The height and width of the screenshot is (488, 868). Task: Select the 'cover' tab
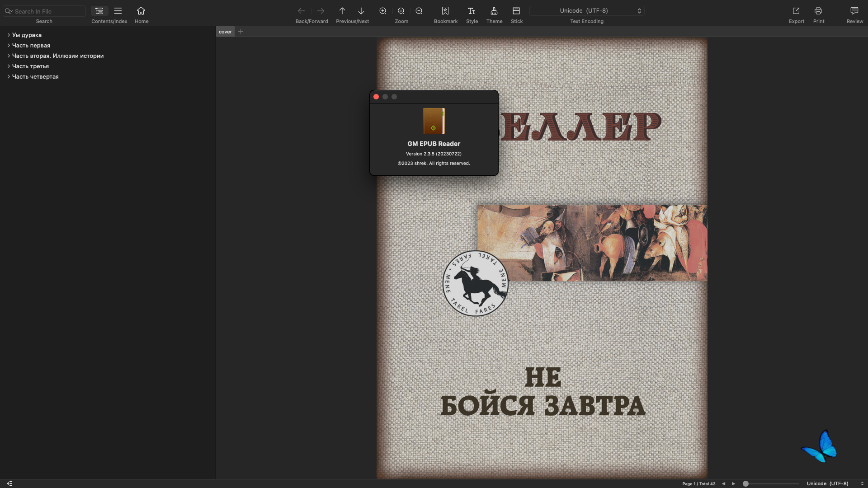coord(225,32)
